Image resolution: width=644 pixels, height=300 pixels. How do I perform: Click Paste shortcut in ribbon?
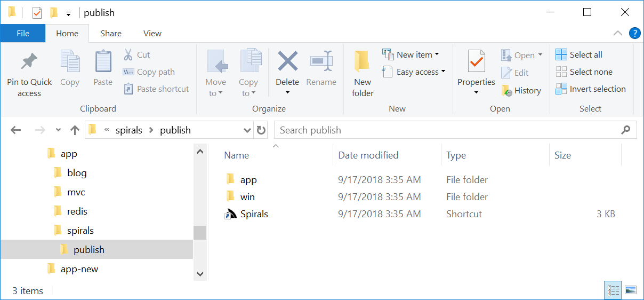click(156, 89)
